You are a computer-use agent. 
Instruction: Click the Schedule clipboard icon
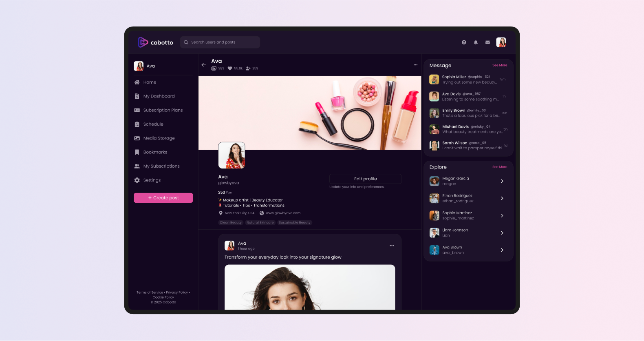click(137, 124)
